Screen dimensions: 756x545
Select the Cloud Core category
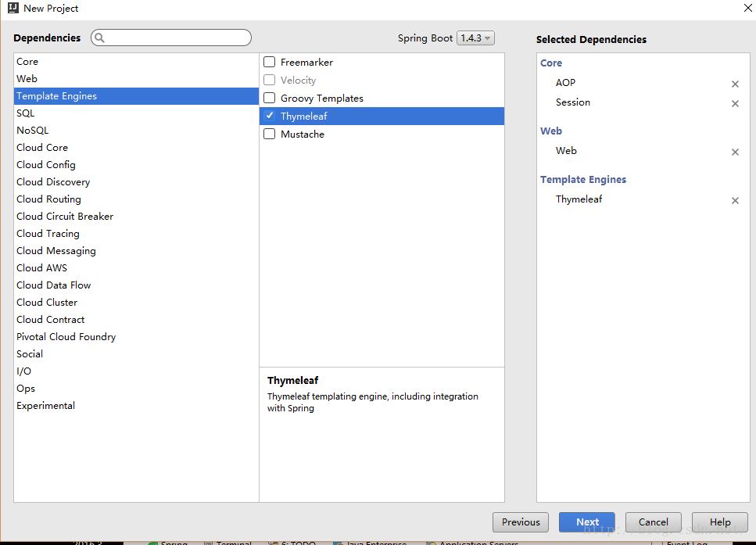coord(137,148)
